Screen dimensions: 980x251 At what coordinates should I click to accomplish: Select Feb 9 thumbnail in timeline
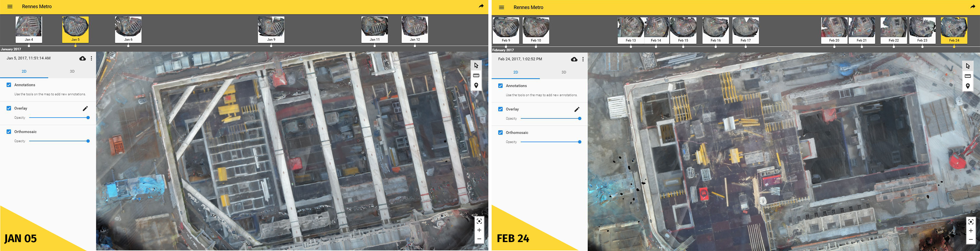[x=506, y=30]
